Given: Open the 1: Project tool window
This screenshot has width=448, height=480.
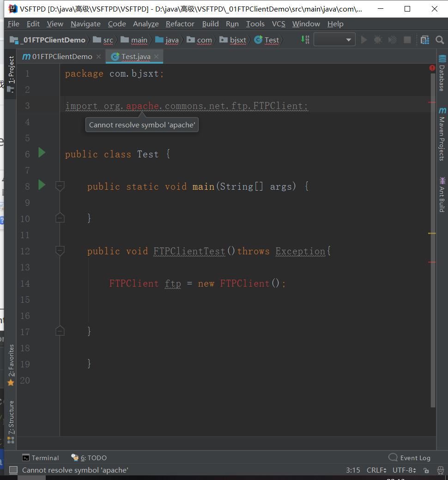Looking at the screenshot, I should point(11,74).
